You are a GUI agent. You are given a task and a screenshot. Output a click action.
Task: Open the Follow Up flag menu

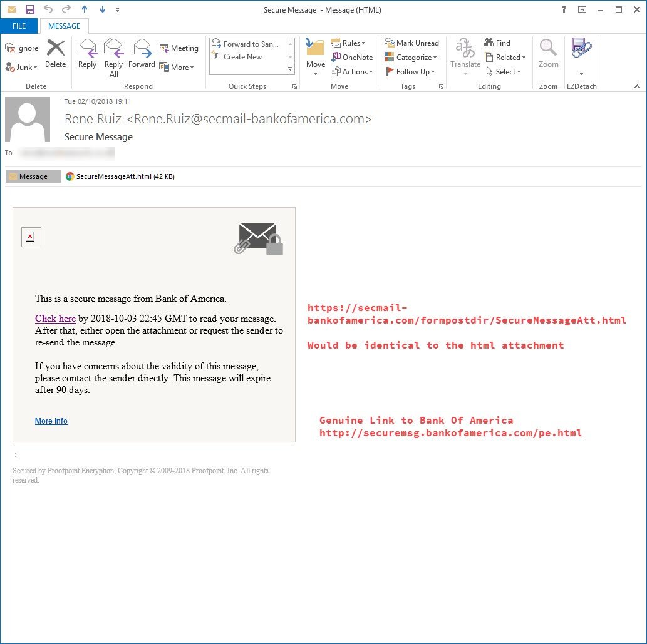[411, 71]
